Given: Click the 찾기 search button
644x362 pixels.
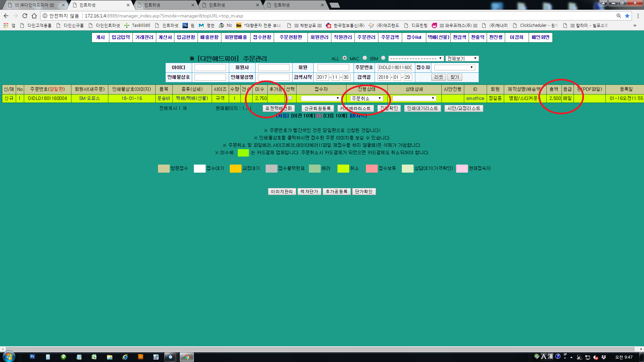Looking at the screenshot, I should (454, 77).
